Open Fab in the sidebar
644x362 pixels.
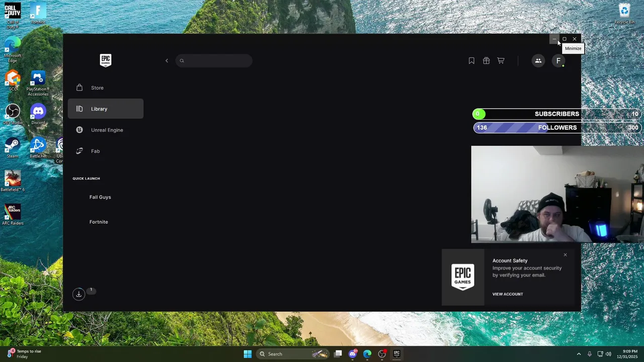click(106, 151)
